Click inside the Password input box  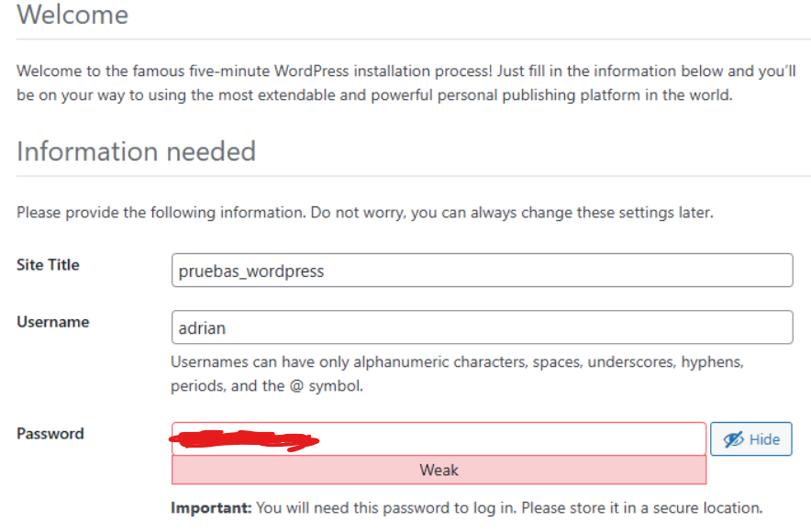click(439, 439)
